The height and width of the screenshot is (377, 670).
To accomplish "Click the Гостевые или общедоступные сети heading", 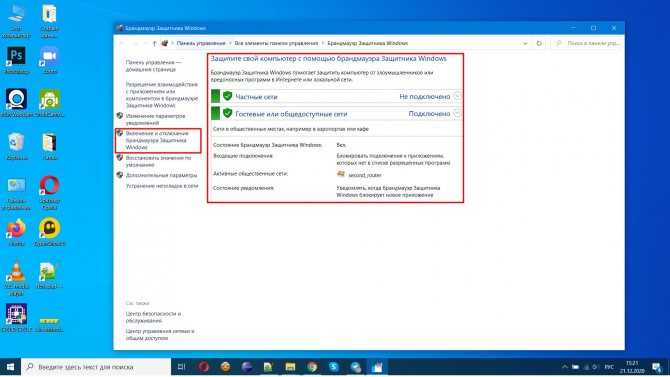I will pos(291,114).
